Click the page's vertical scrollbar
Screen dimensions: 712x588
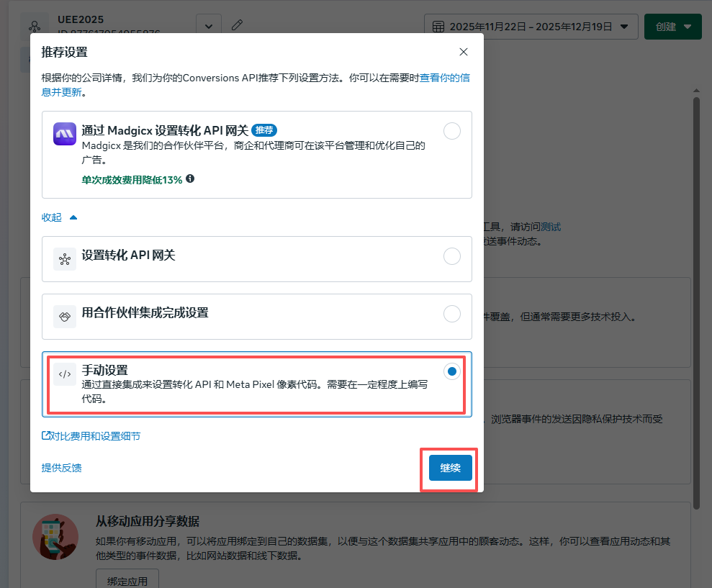click(696, 288)
